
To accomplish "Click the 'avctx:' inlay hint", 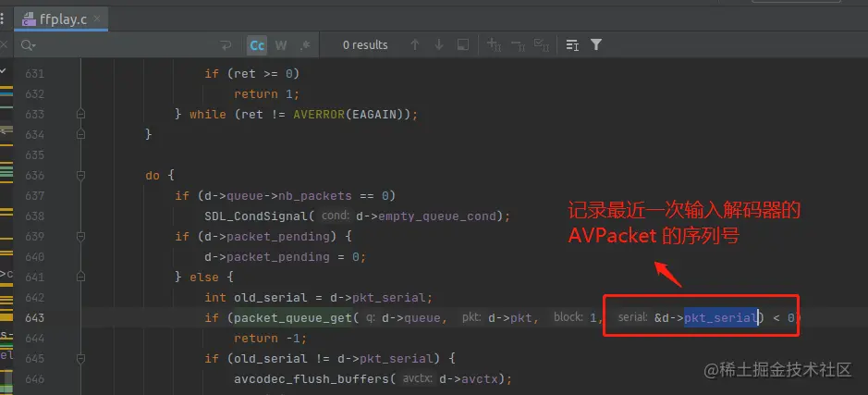I will [418, 379].
